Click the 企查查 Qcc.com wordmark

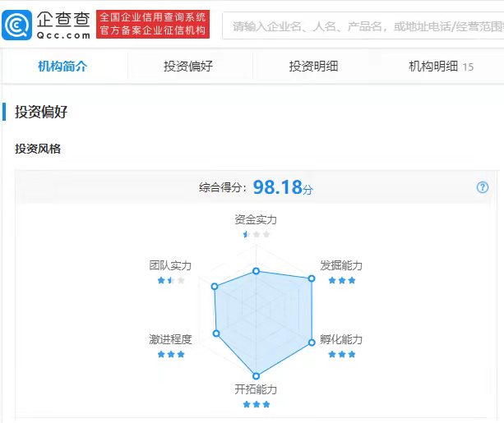(x=63, y=25)
